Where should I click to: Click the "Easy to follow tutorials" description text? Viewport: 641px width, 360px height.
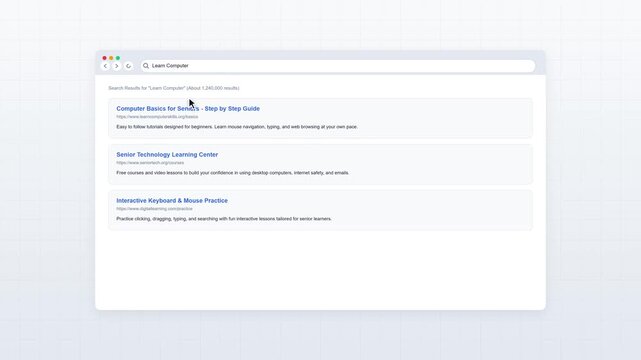pyautogui.click(x=237, y=127)
